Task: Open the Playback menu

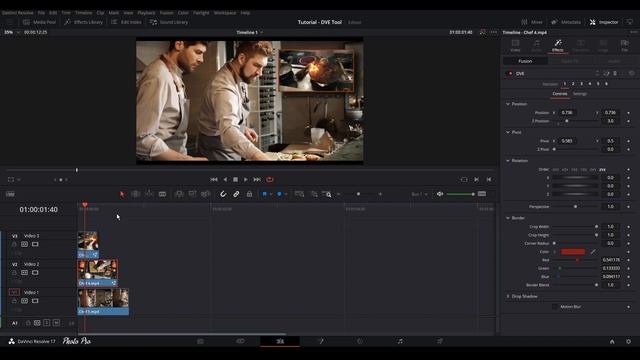Action: pos(146,13)
